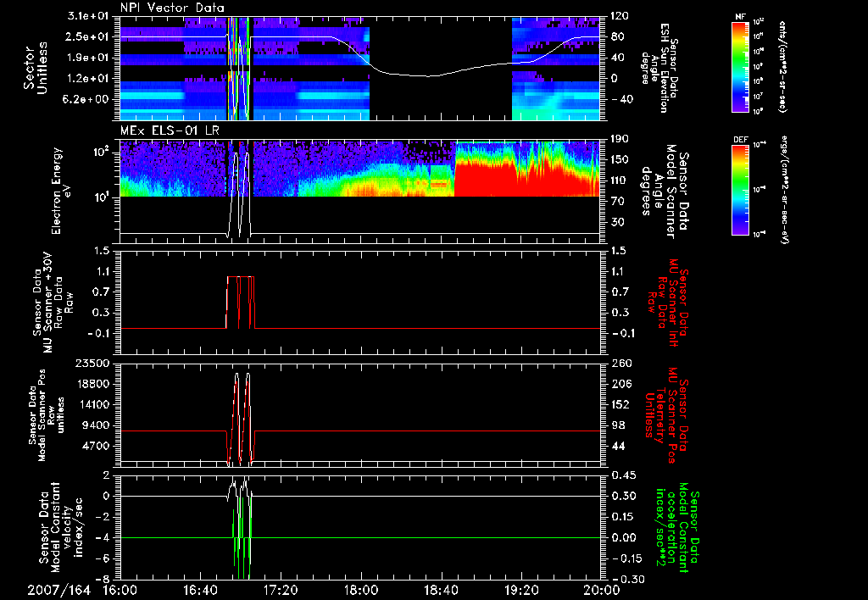Click the red MU Scanner Pos Telemetry title
This screenshot has width=868, height=600.
pos(666,415)
